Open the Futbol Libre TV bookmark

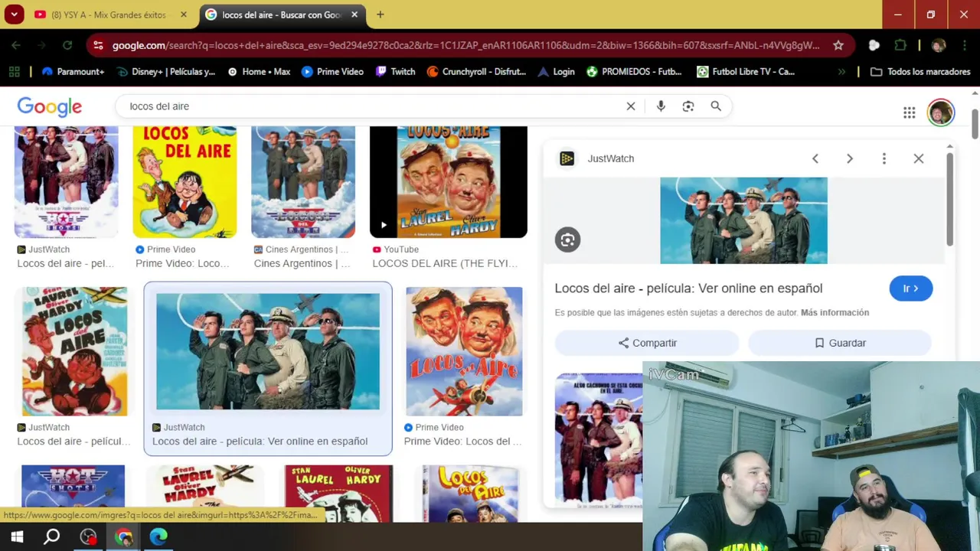coord(746,72)
